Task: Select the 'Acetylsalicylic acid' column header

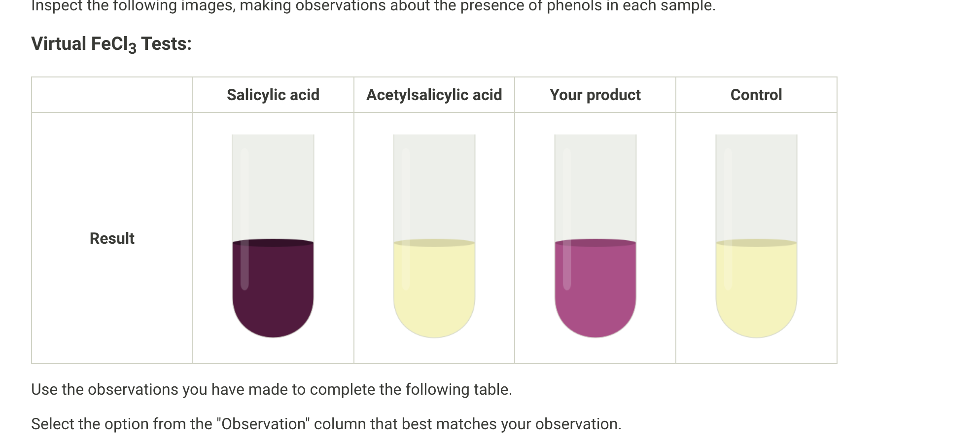Action: (434, 95)
